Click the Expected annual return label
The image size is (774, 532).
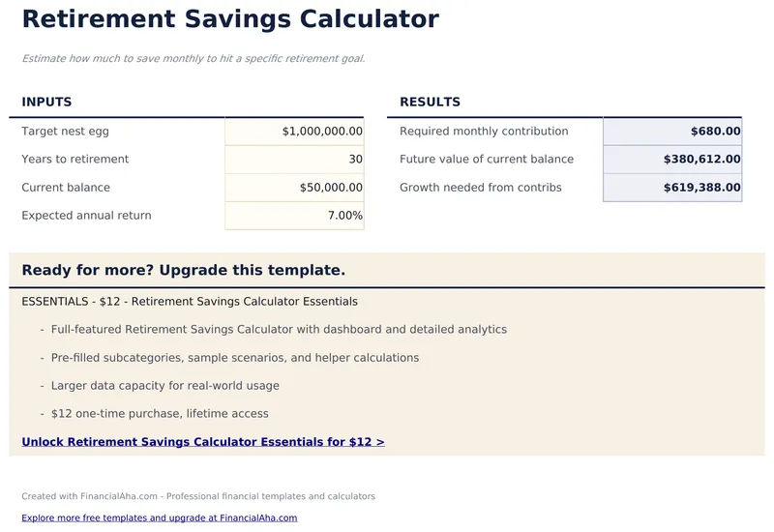87,216
